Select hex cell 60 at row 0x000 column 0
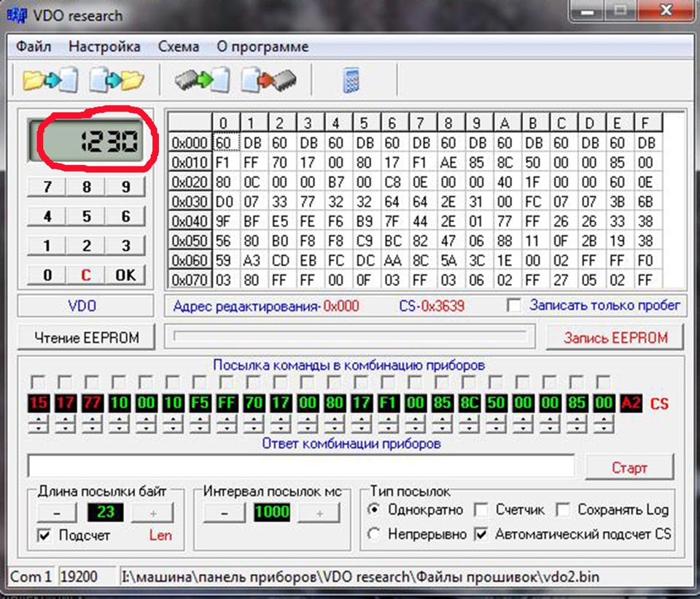700x599 pixels. 226,143
